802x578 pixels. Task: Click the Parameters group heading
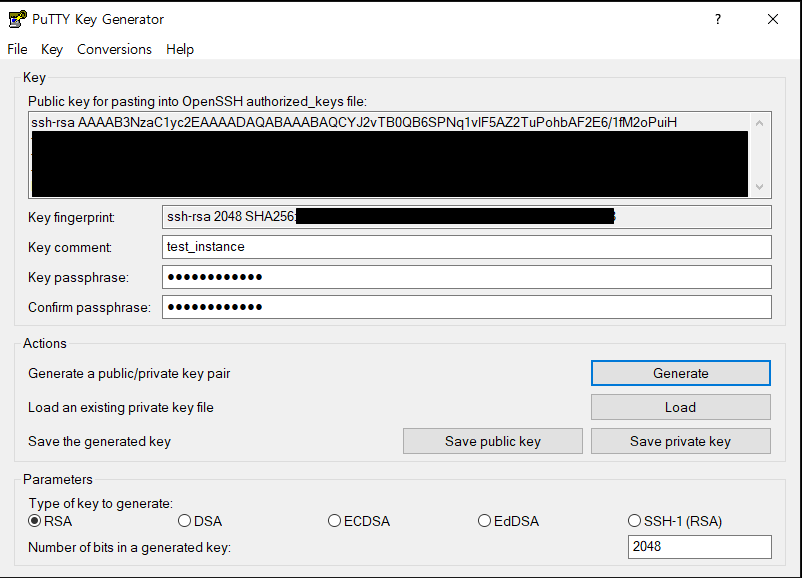[x=58, y=479]
